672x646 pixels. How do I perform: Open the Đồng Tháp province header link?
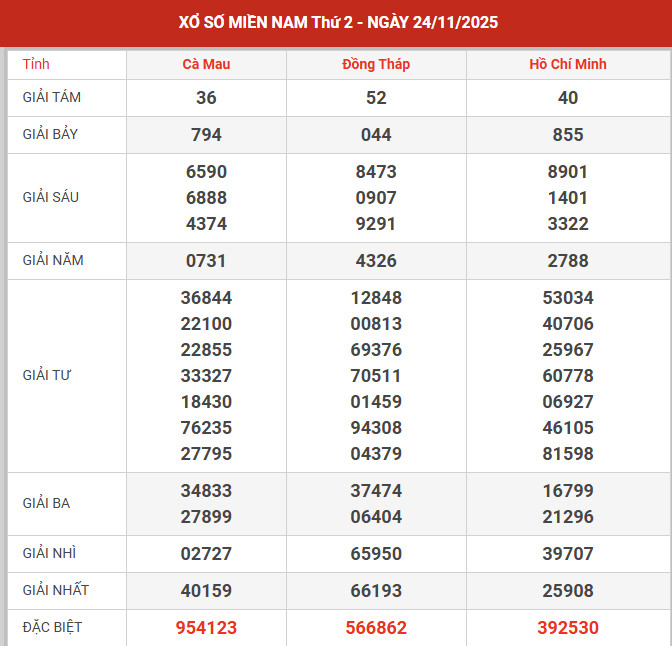click(376, 64)
